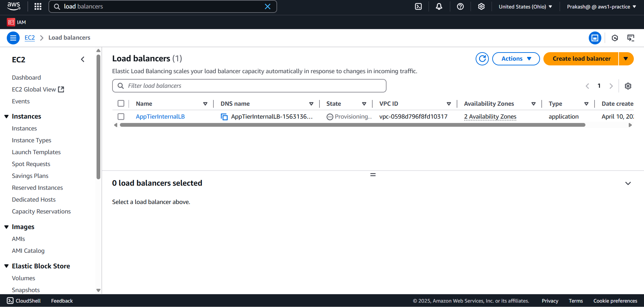This screenshot has width=644, height=307.
Task: Click the application type cell
Action: (x=564, y=117)
